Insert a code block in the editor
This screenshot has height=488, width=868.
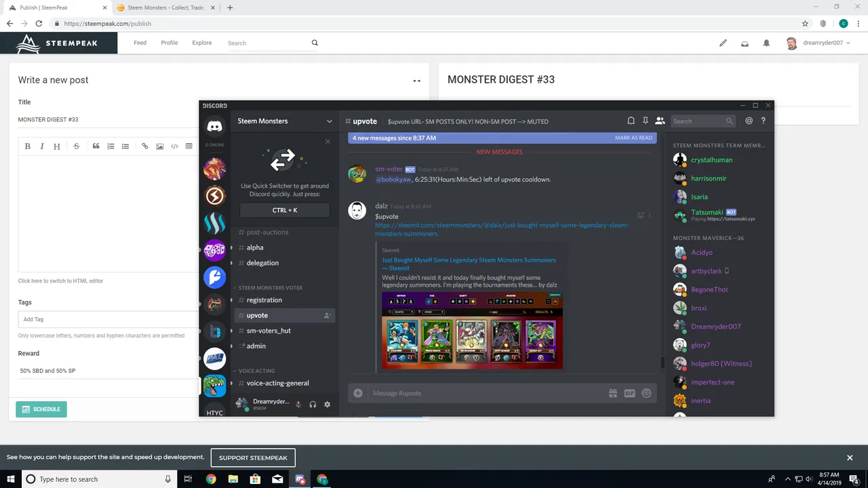pos(174,146)
